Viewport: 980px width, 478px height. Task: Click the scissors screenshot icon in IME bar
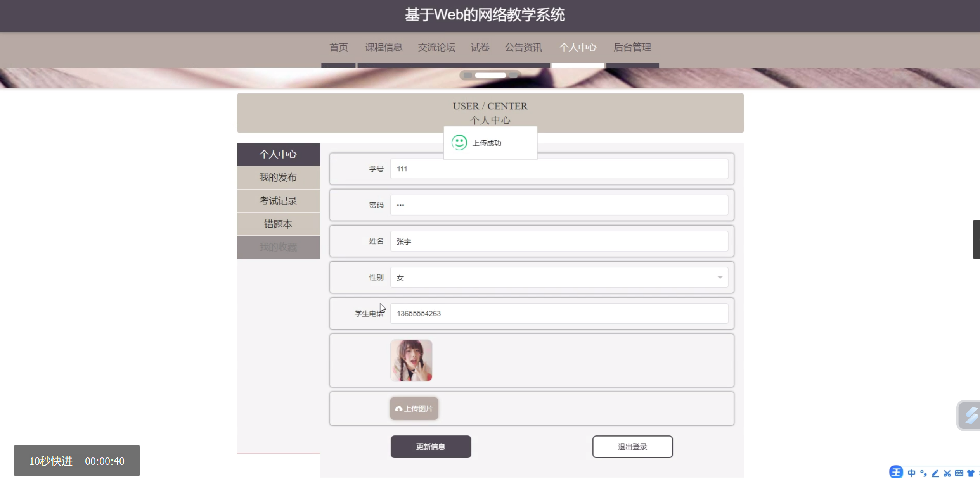(947, 473)
